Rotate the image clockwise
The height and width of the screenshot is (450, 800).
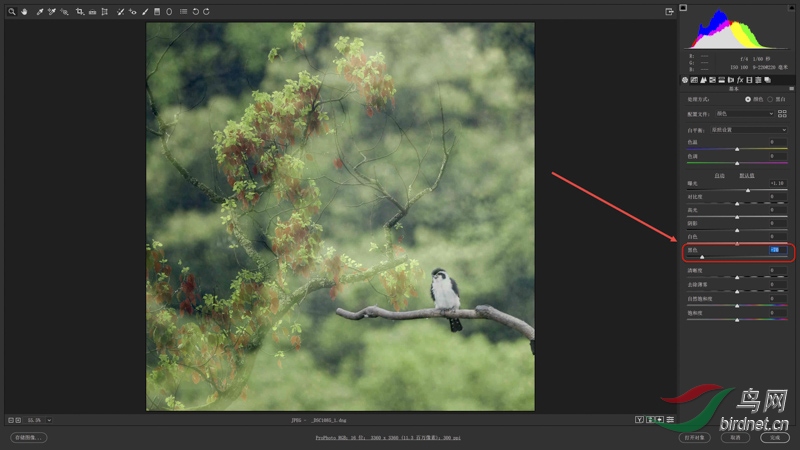point(206,12)
